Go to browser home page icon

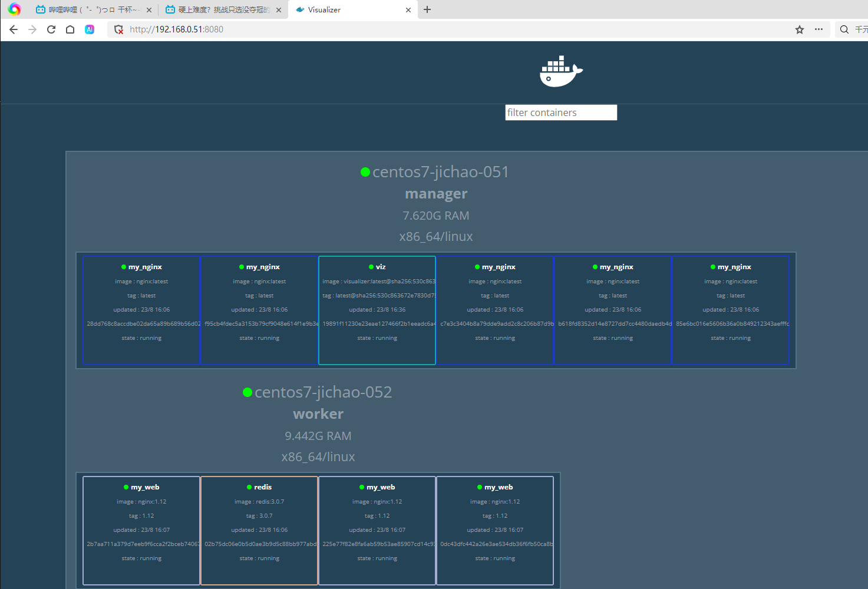70,29
